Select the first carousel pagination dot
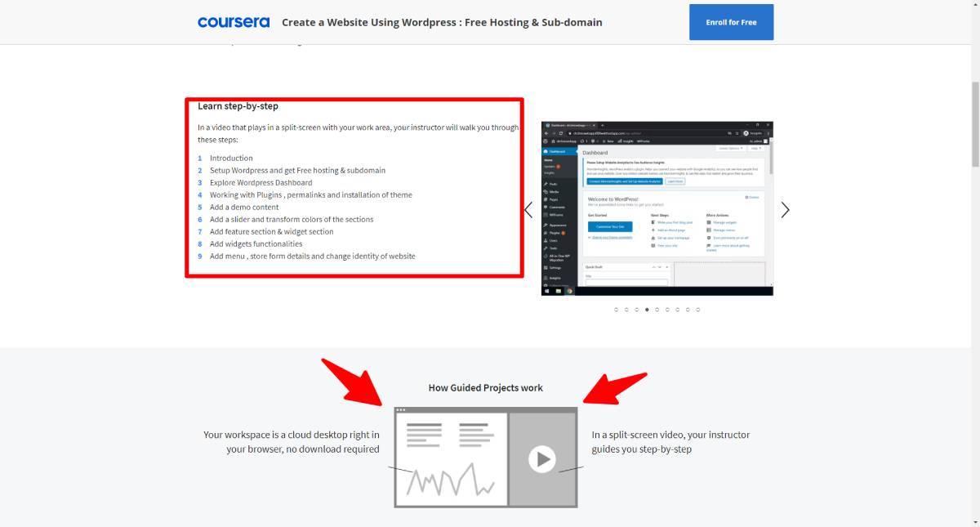This screenshot has width=980, height=527. [617, 310]
